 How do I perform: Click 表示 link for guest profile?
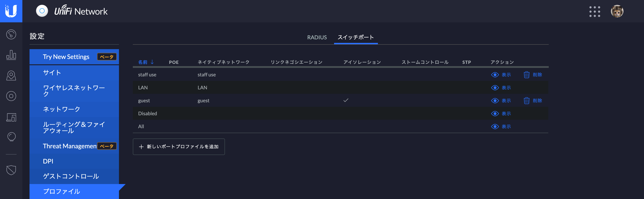[506, 101]
